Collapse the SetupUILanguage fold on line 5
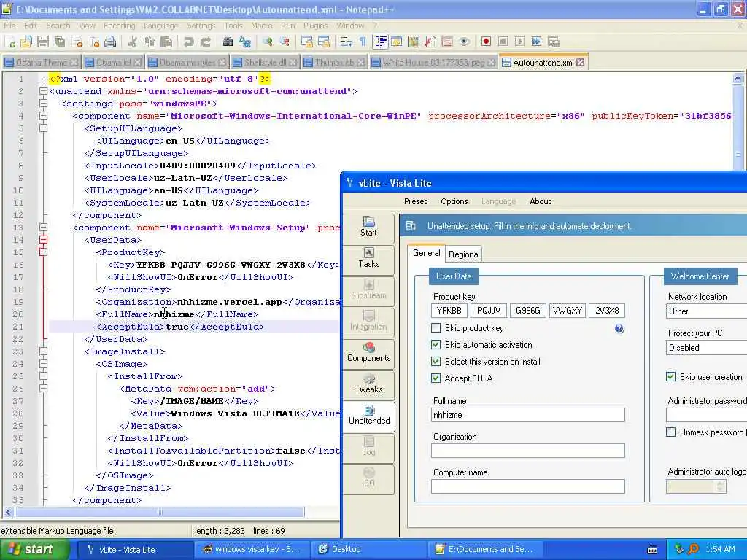The width and height of the screenshot is (747, 560). [43, 128]
